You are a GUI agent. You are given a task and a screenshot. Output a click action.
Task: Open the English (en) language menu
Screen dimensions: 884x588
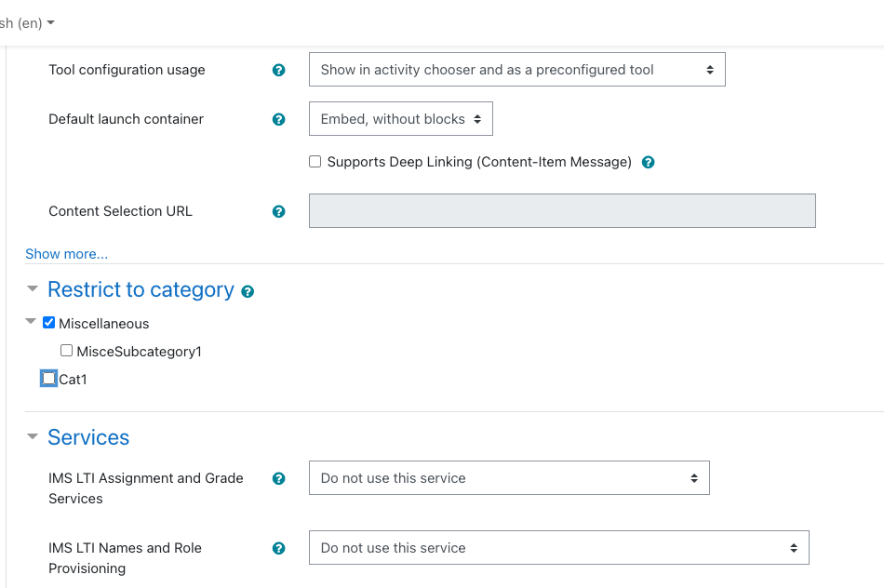pyautogui.click(x=26, y=23)
